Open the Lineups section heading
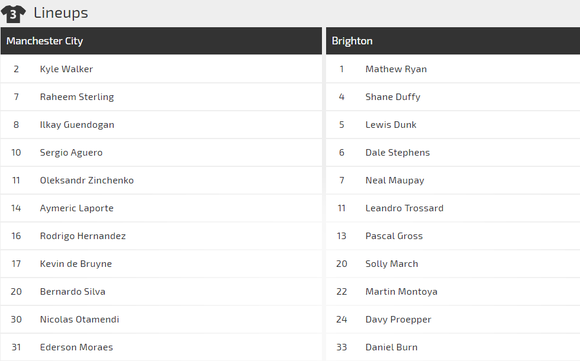The height and width of the screenshot is (361, 580). click(61, 13)
